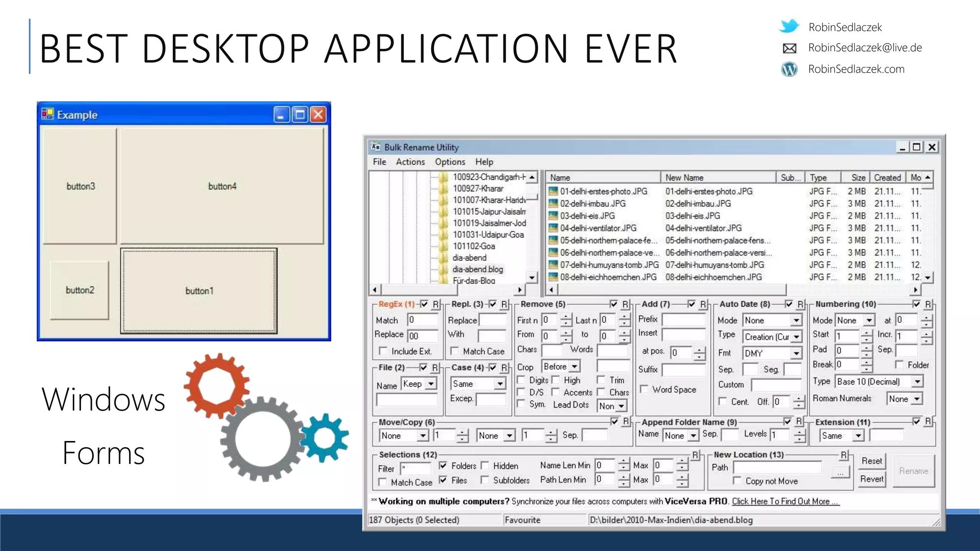The image size is (980, 551).
Task: Click the Bulk Rename Utility title icon
Action: coord(376,147)
